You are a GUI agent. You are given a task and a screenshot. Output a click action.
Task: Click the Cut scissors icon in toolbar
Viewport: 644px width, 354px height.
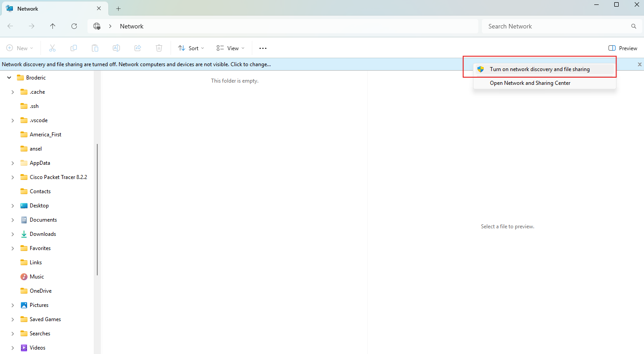click(x=52, y=48)
